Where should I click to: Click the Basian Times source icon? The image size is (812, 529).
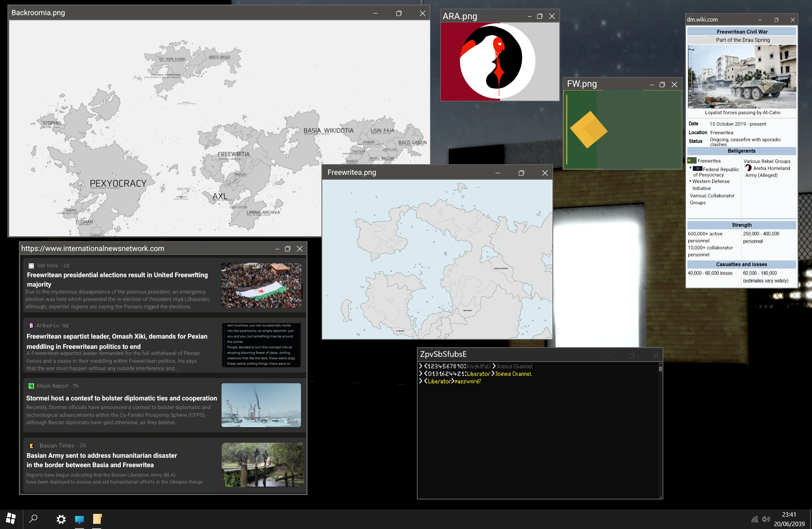(31, 445)
